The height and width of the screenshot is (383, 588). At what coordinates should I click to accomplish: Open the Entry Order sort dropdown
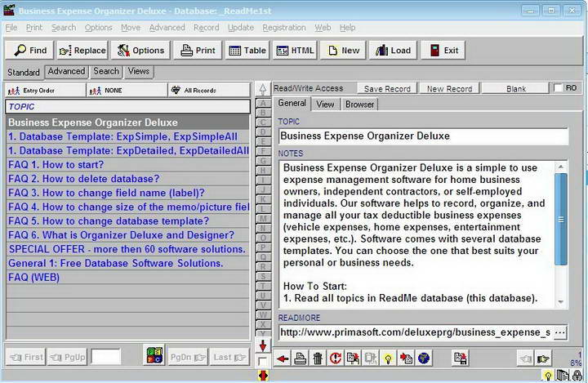tap(45, 91)
